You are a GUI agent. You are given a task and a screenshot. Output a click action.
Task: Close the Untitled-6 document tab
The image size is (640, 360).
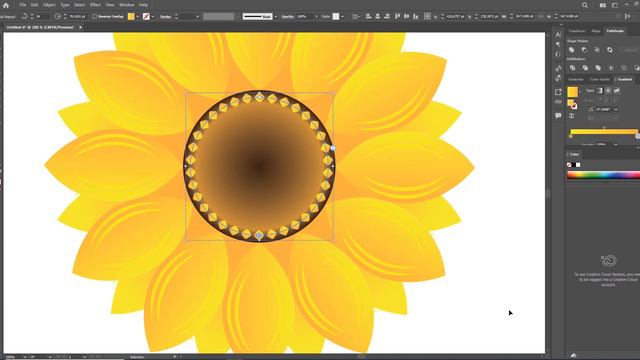click(80, 27)
